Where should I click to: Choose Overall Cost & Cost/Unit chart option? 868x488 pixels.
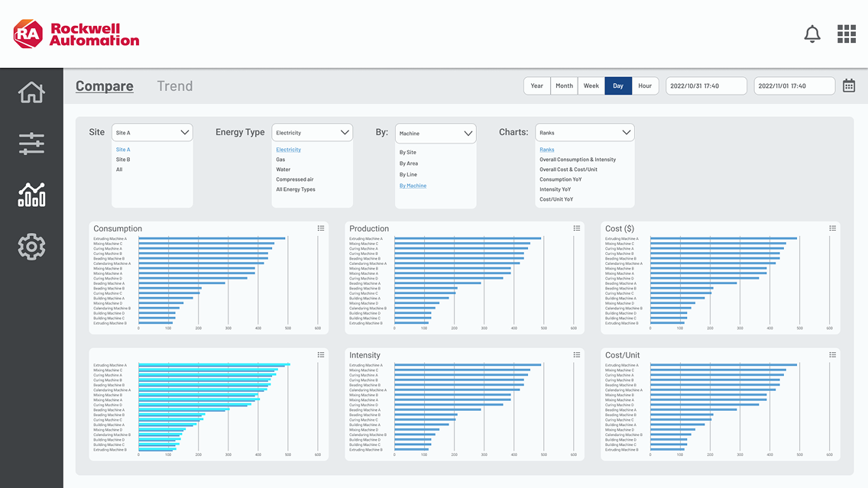point(568,170)
